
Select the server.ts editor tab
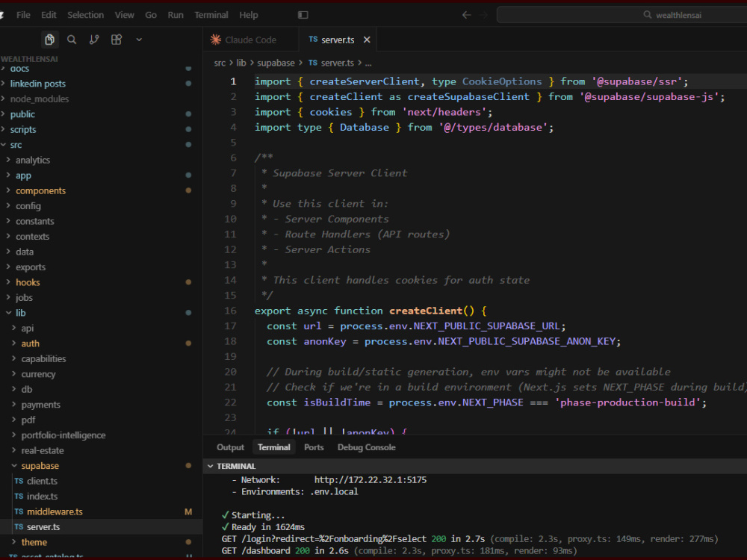tap(338, 40)
